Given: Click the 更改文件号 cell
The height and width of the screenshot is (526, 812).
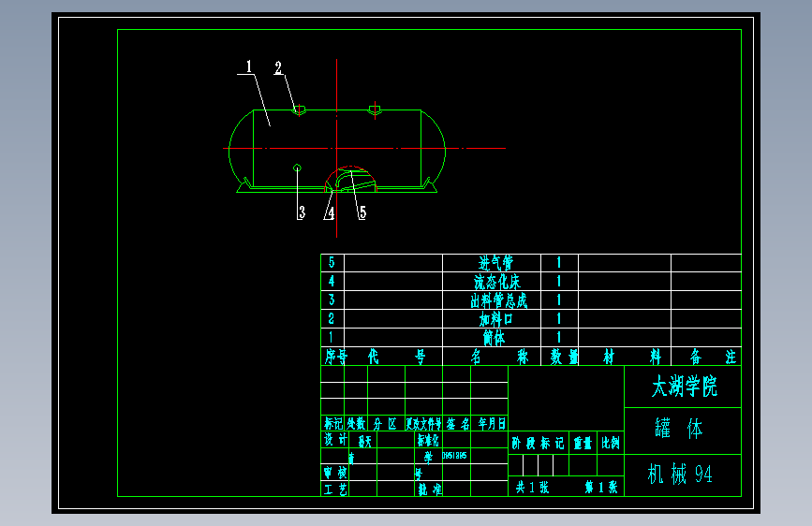Looking at the screenshot, I should tap(423, 424).
